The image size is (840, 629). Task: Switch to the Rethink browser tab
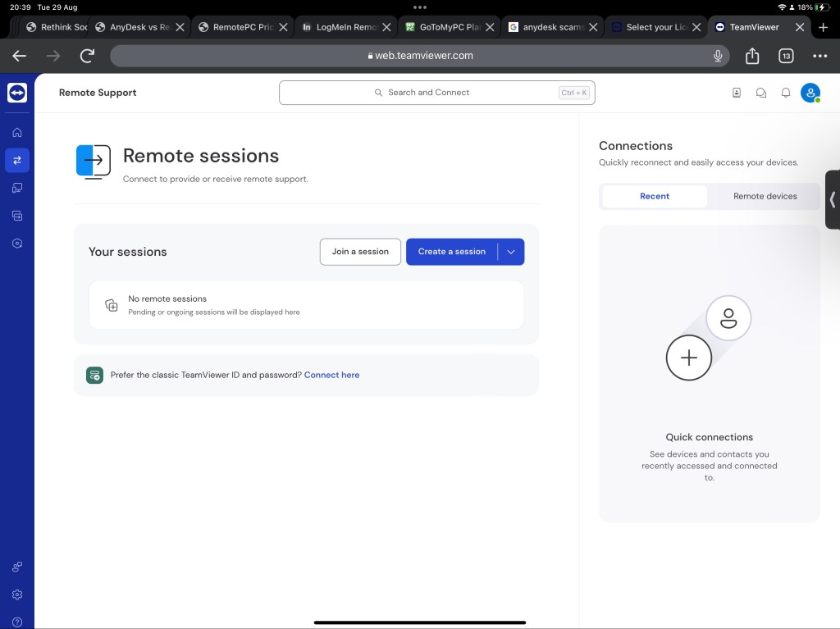(x=57, y=27)
